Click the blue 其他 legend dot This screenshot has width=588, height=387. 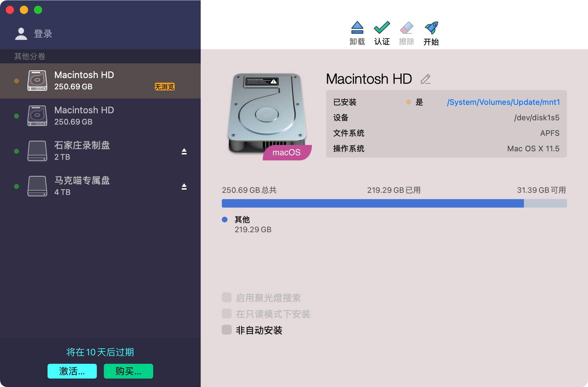[225, 220]
